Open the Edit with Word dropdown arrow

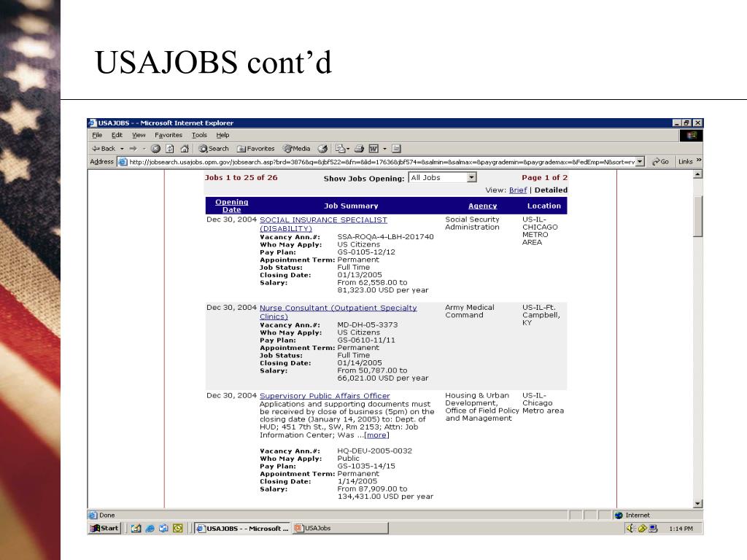pos(384,149)
